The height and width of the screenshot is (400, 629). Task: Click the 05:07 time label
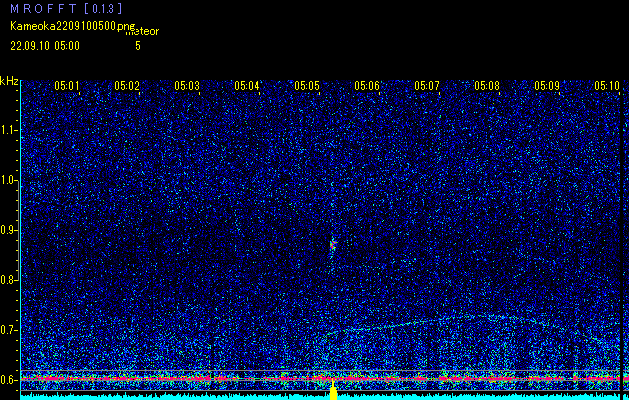427,85
